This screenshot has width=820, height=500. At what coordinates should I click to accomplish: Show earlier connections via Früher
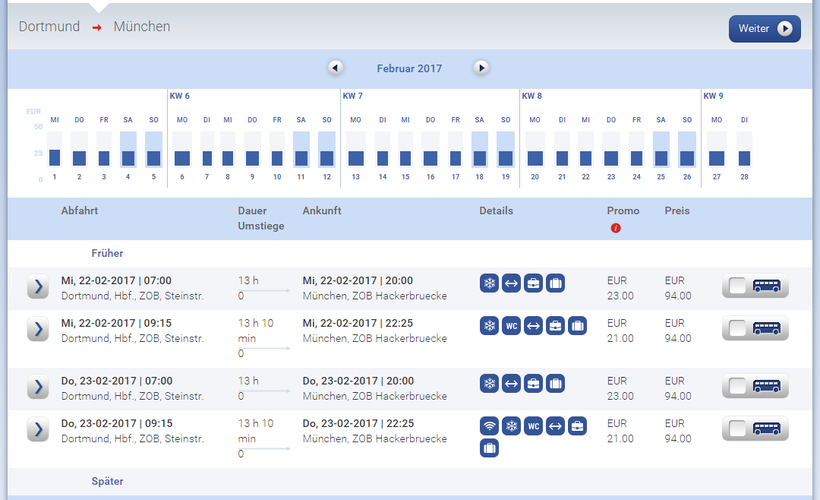[109, 254]
